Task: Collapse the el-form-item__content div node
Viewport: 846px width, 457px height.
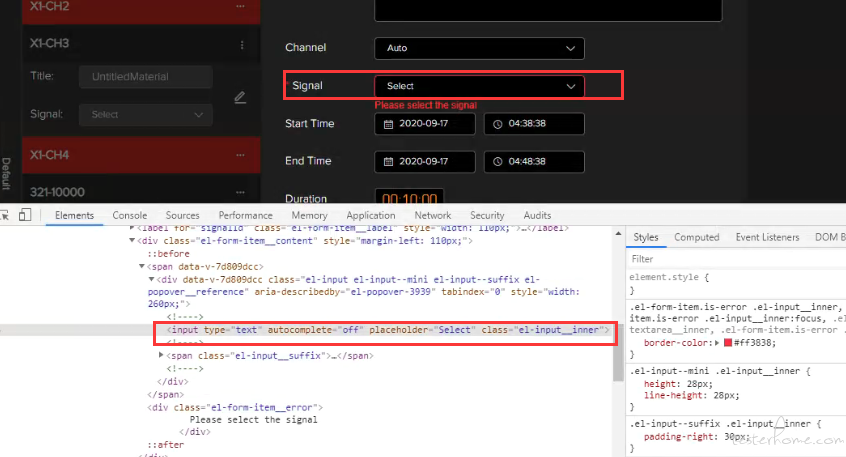Action: [x=132, y=240]
